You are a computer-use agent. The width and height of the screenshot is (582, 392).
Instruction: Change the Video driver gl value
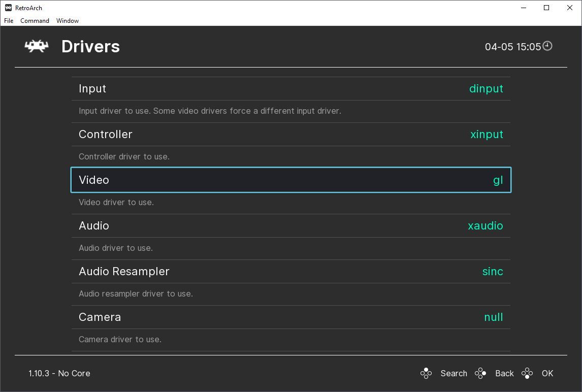[x=498, y=180]
